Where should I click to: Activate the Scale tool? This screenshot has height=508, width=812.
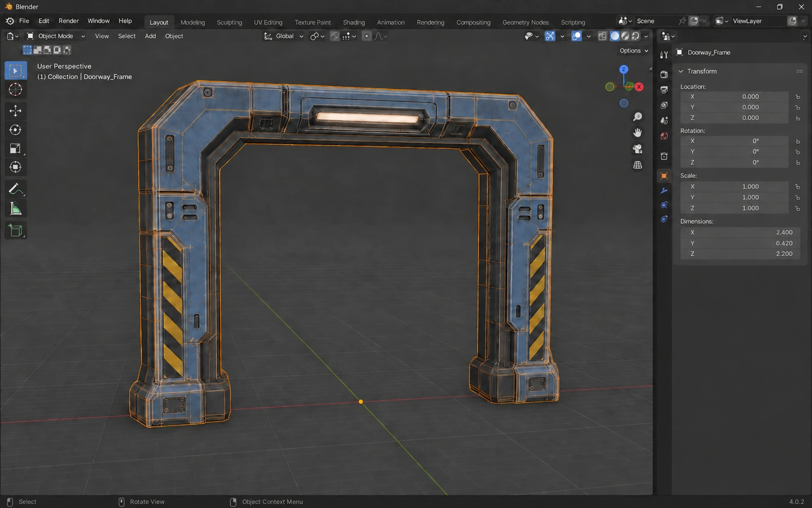(15, 149)
